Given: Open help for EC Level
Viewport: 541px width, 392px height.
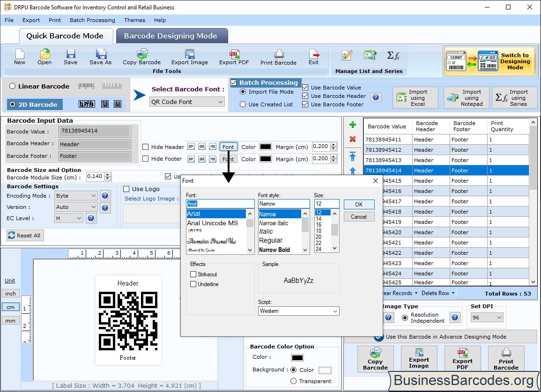Looking at the screenshot, I should (91, 218).
